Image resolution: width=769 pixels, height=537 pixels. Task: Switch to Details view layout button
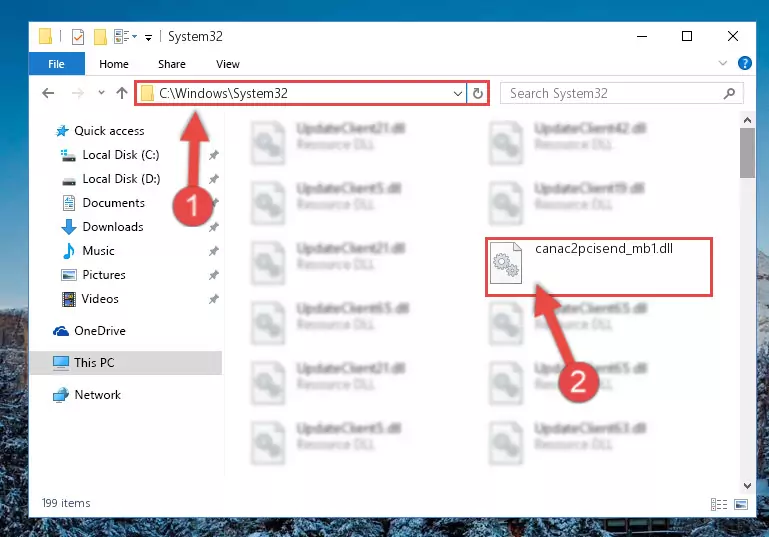[718, 504]
